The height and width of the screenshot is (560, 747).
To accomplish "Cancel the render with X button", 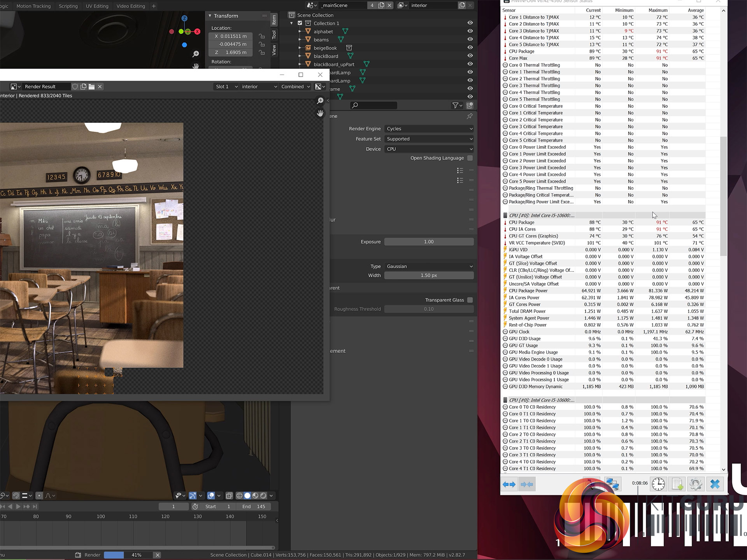I will click(158, 555).
